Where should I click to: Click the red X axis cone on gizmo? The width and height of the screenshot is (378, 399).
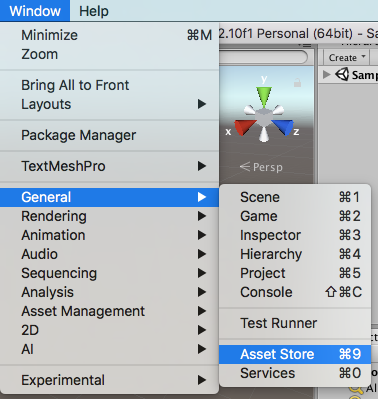[244, 128]
